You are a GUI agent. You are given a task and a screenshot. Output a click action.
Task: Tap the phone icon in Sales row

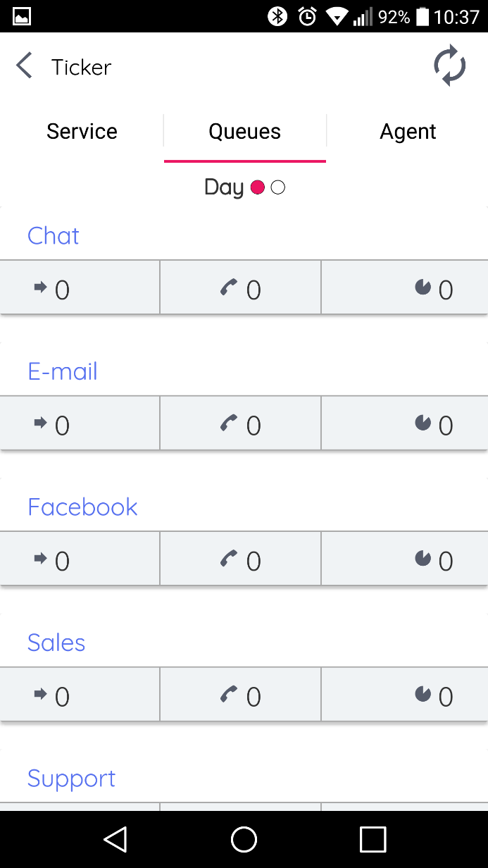[229, 694]
